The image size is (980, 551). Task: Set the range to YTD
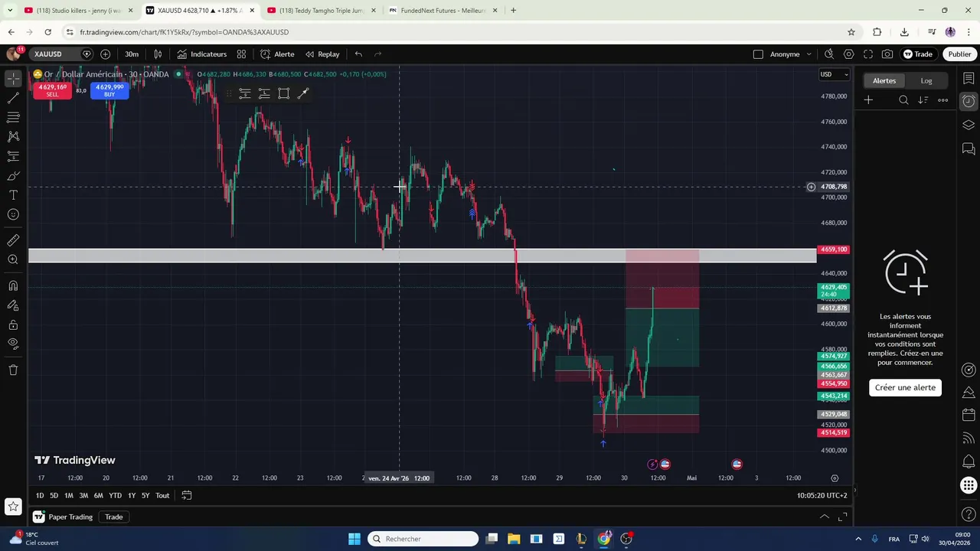click(115, 496)
